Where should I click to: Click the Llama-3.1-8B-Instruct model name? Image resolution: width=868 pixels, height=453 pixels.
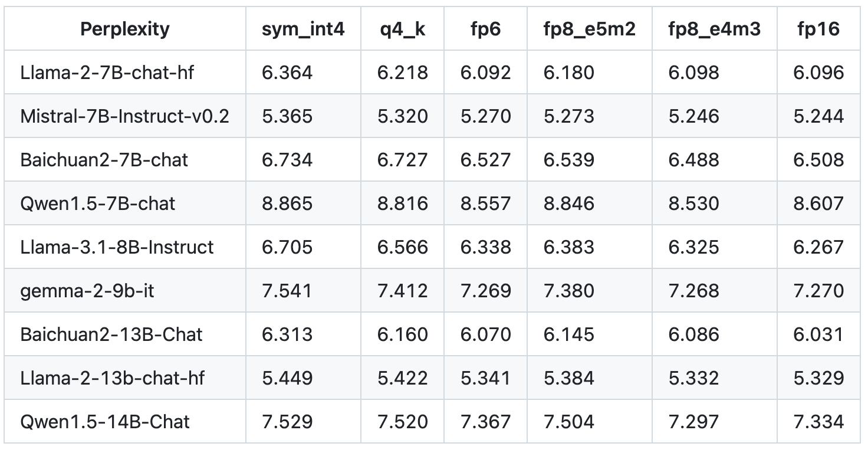pos(117,247)
